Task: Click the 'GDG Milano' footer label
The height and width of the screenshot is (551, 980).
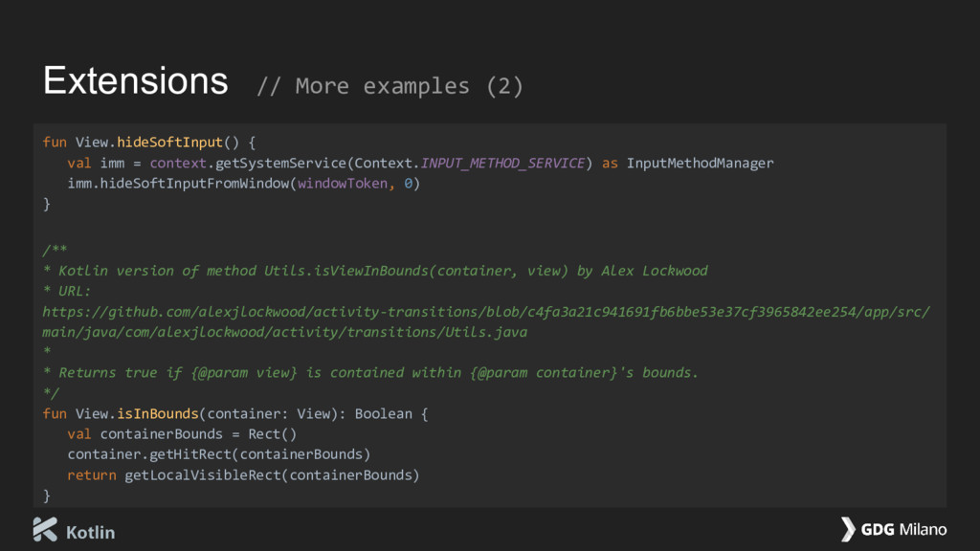Action: 903,530
